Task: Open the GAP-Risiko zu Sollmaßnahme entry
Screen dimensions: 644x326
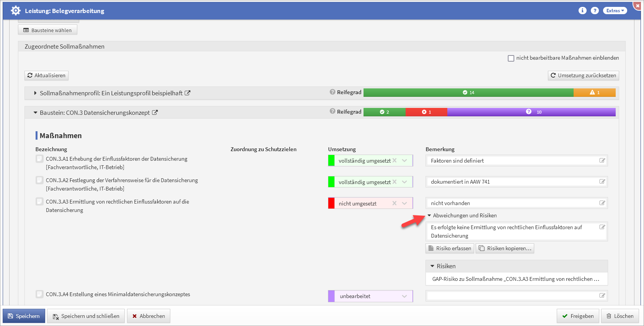Action: coord(516,279)
